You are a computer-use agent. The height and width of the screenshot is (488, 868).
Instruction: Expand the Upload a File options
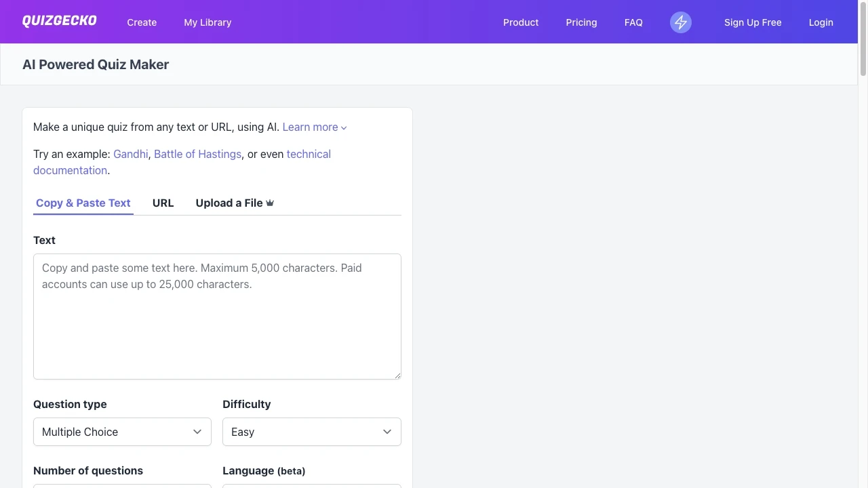tap(234, 203)
